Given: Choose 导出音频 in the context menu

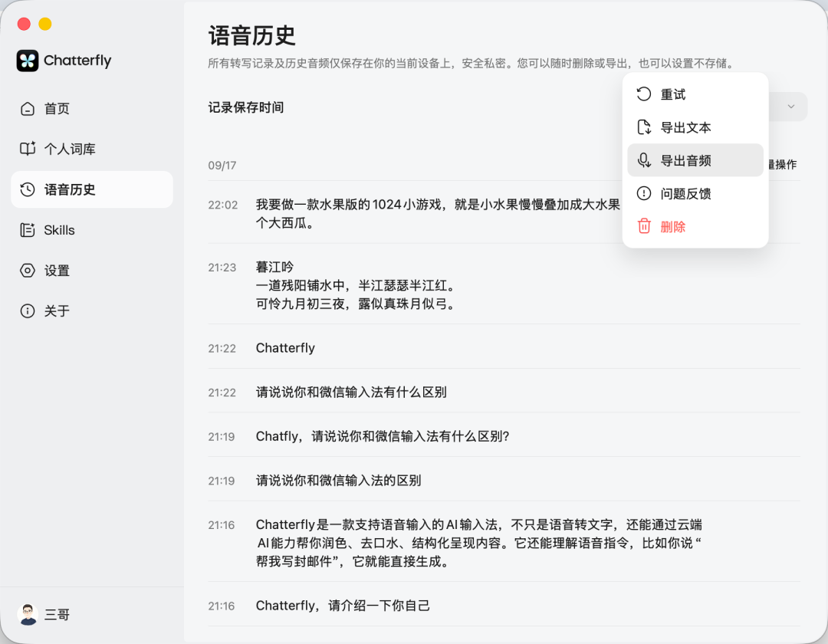Looking at the screenshot, I should [x=695, y=160].
